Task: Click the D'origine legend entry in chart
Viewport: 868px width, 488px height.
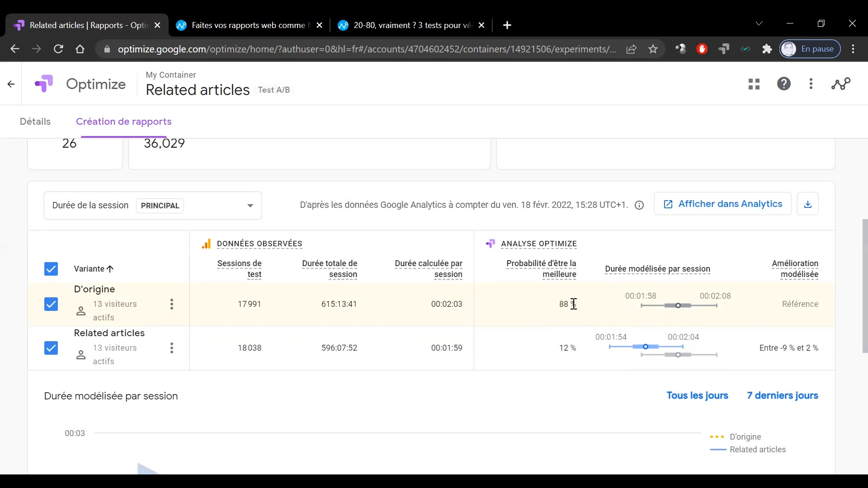Action: click(736, 437)
